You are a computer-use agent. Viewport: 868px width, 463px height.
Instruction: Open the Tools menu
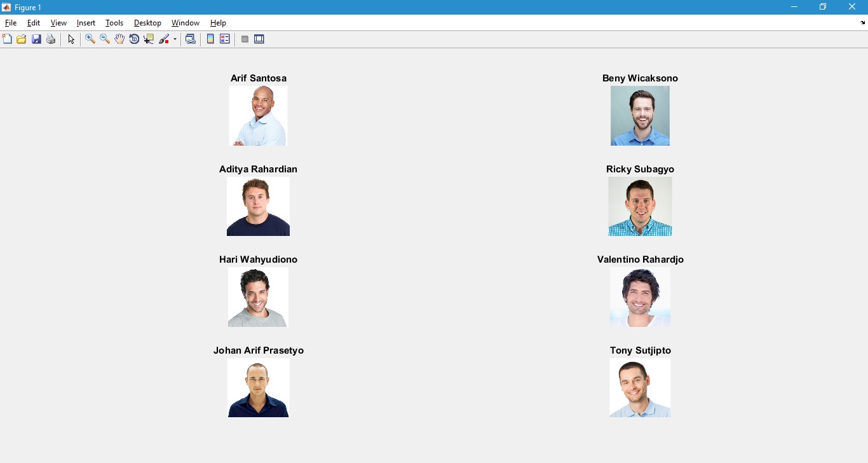click(114, 23)
